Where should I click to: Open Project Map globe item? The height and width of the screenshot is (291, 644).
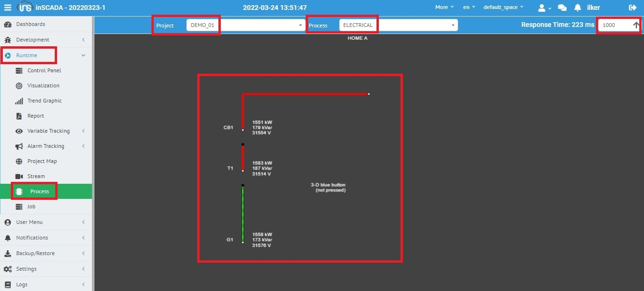42,161
